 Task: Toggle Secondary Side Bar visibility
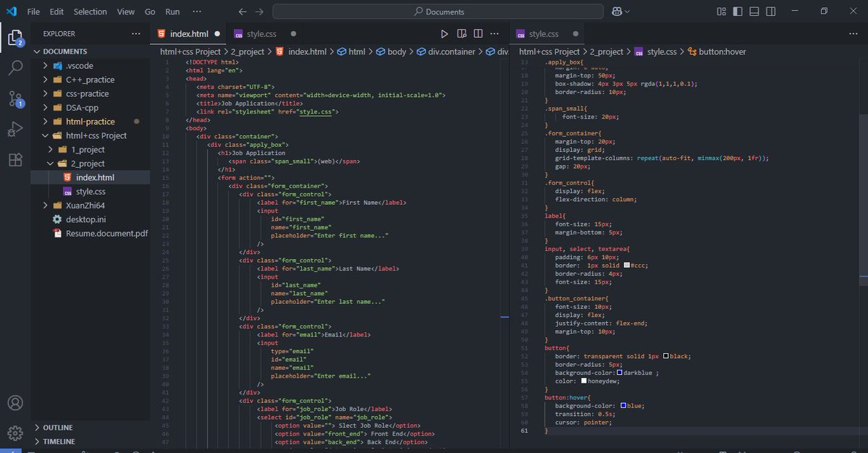coord(770,12)
